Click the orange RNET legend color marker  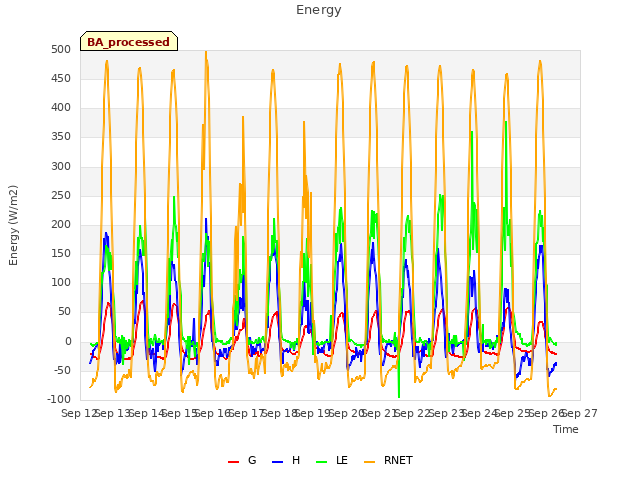[x=369, y=462]
